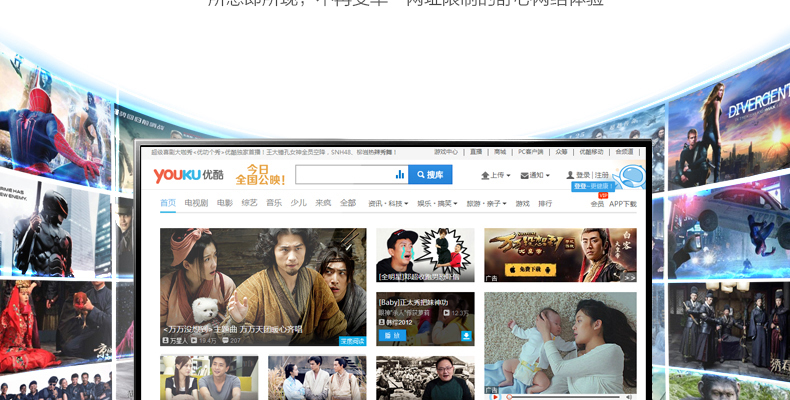790x400 pixels.
Task: Select the 来疯 tab
Action: click(x=323, y=203)
